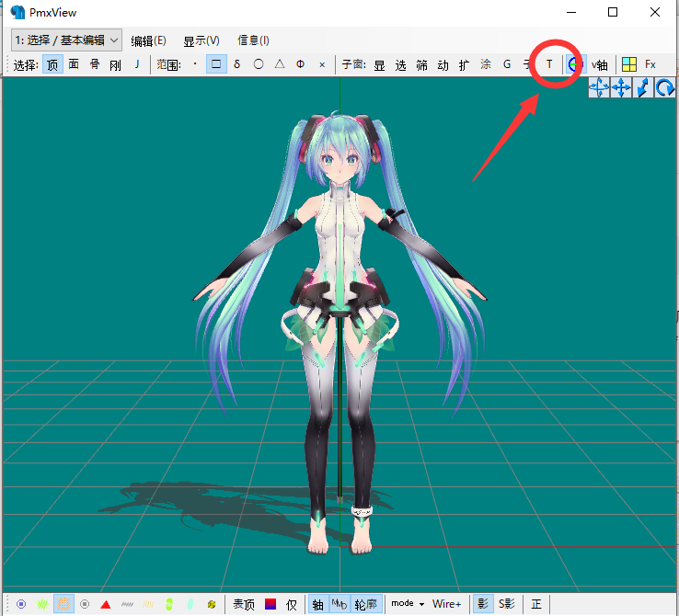
Task: Toggle the 正 orthographic view button
Action: pyautogui.click(x=536, y=604)
